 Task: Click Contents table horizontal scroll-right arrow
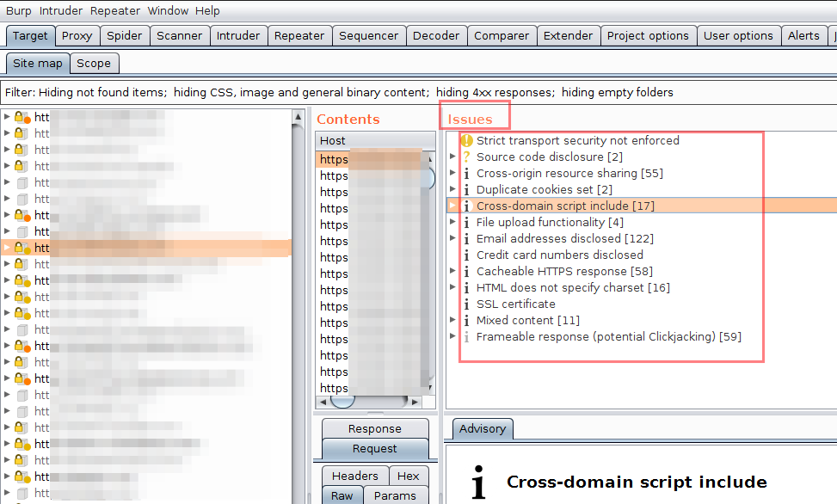point(415,402)
